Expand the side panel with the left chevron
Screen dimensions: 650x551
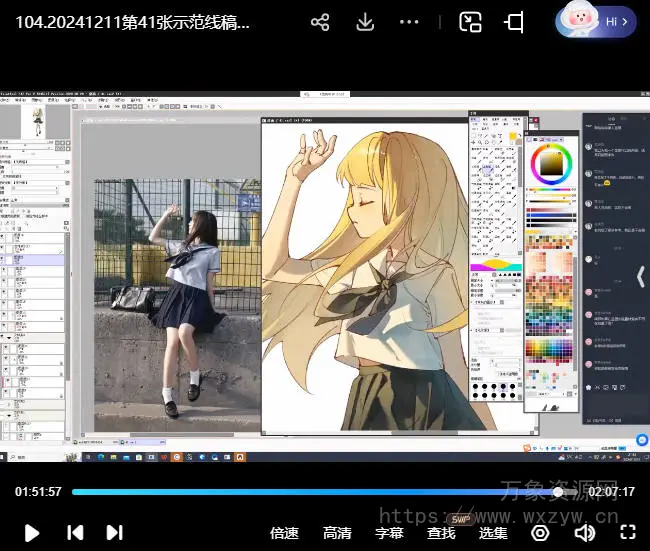[641, 275]
